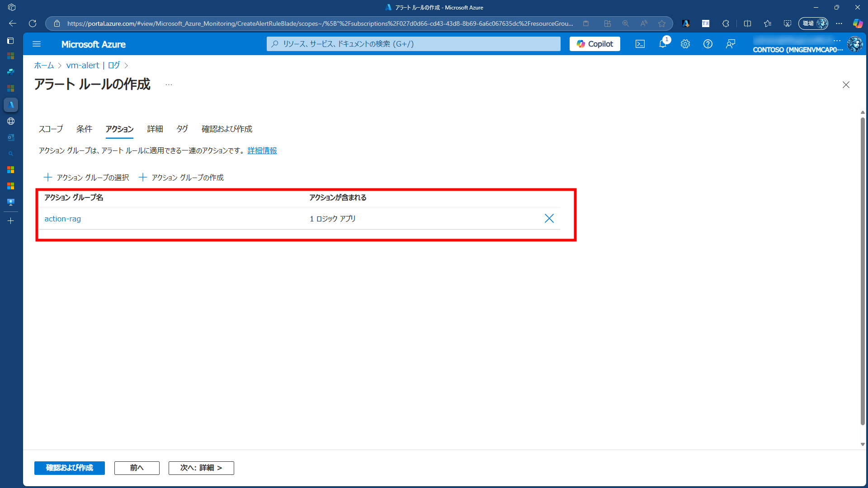868x488 pixels.
Task: Click the Copilot button
Action: [x=594, y=44]
